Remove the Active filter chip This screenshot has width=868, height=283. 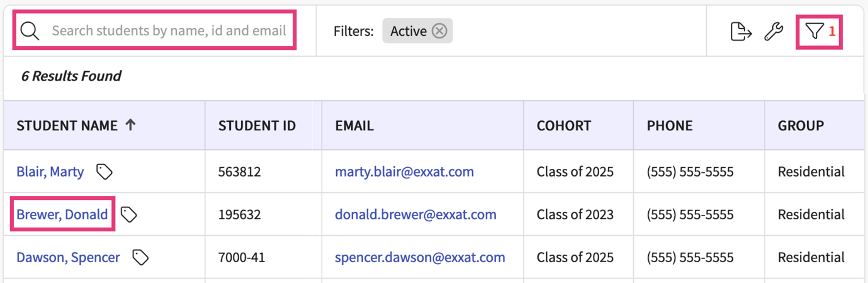point(439,31)
